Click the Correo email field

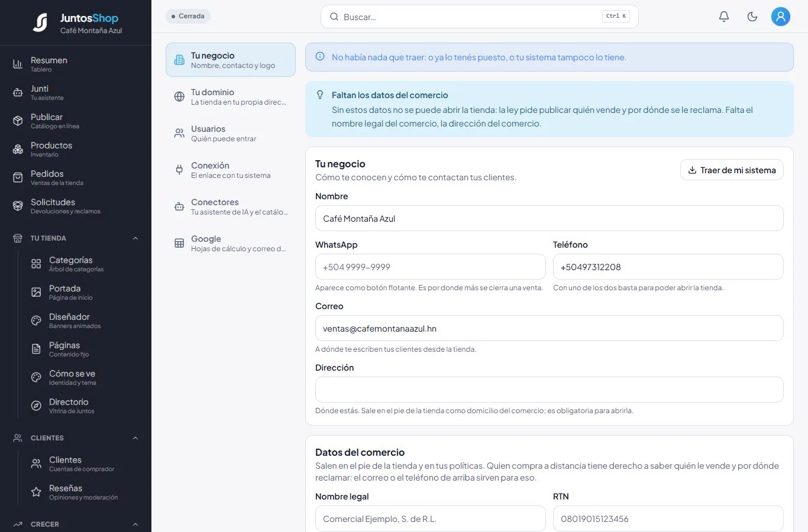click(x=549, y=328)
